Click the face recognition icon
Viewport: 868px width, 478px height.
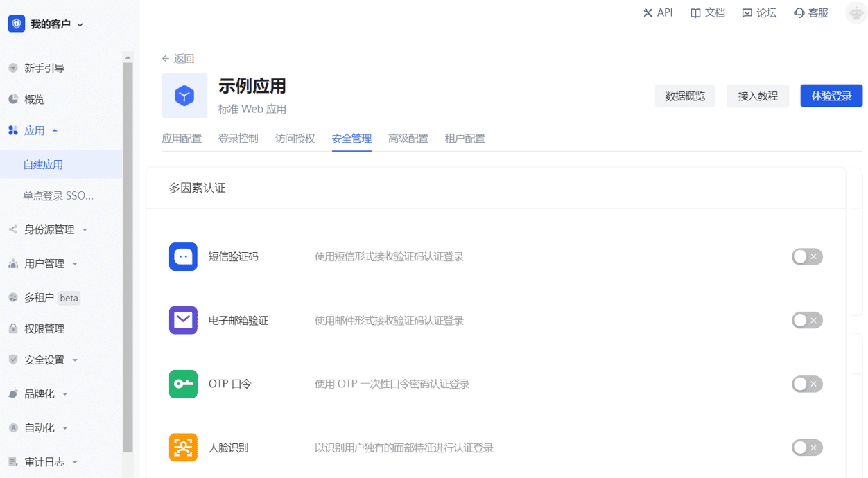(183, 448)
